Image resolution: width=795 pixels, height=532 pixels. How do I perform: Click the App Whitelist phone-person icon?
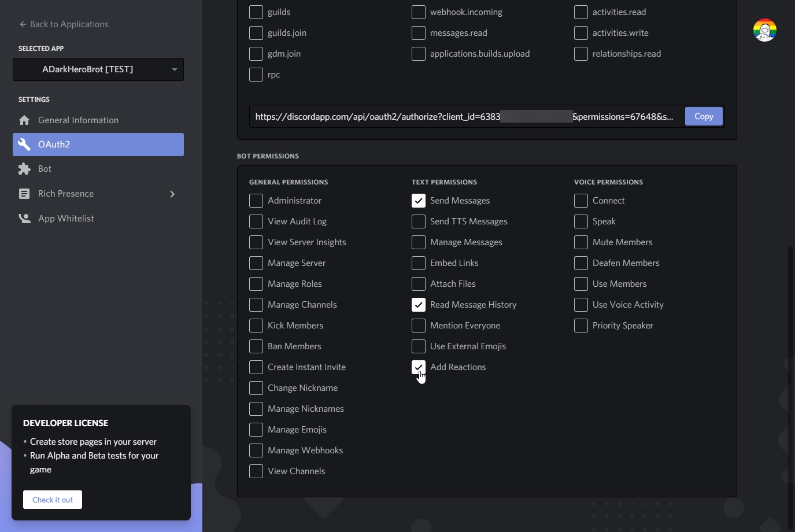tap(24, 219)
